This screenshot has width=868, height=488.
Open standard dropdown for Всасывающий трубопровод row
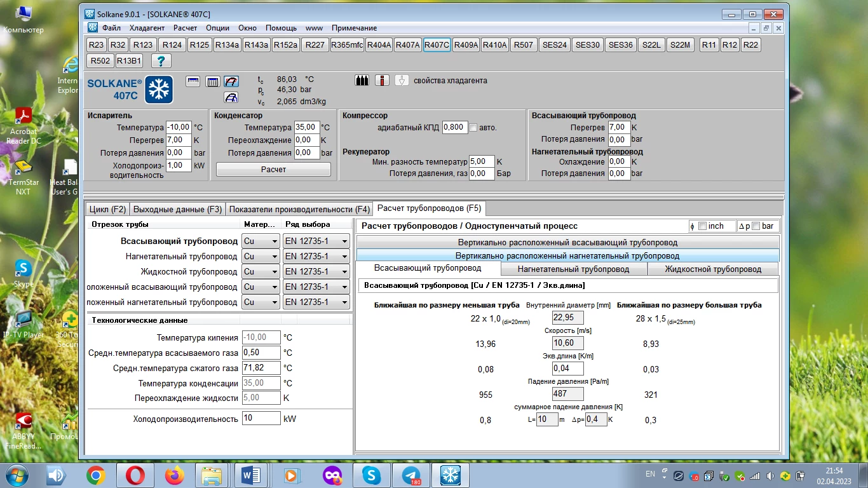316,241
